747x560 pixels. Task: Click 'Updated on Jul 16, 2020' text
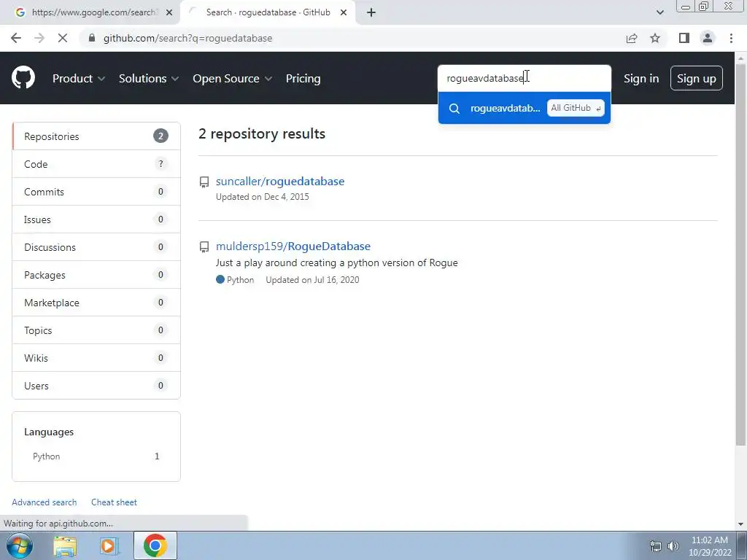click(312, 280)
